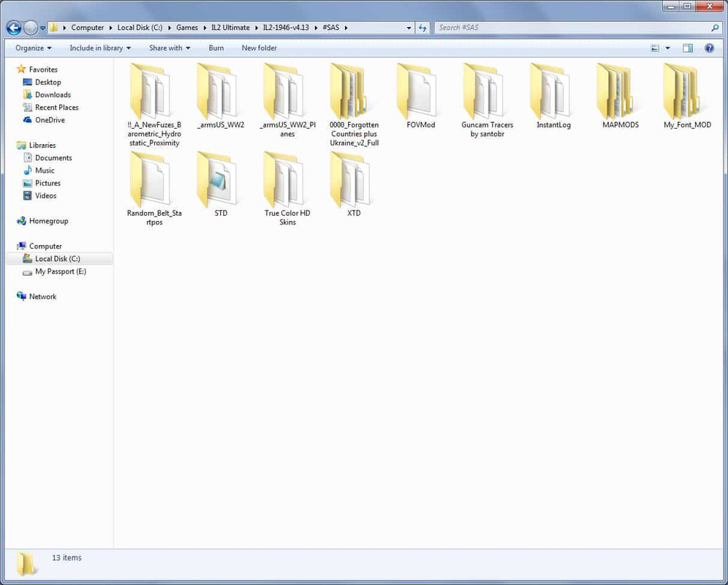
Task: Click Burn in the toolbar
Action: click(x=216, y=48)
